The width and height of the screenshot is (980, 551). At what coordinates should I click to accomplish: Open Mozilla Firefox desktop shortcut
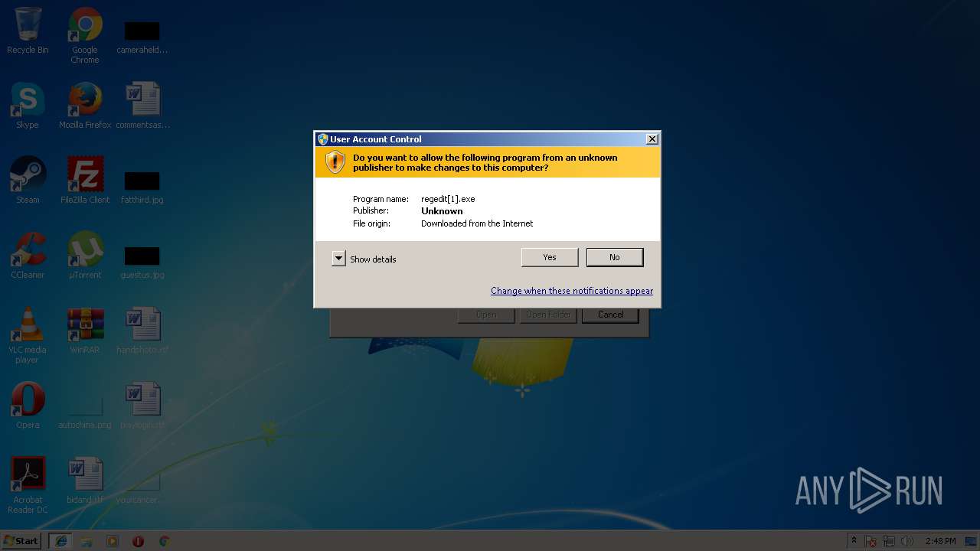[85, 106]
